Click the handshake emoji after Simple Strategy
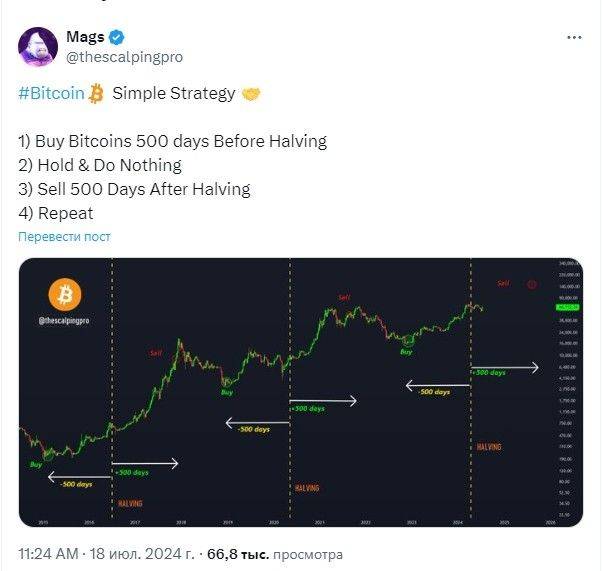 (252, 94)
